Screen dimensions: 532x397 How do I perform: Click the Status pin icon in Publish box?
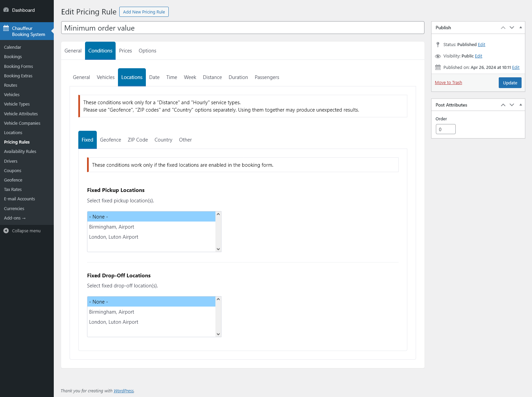click(x=438, y=44)
